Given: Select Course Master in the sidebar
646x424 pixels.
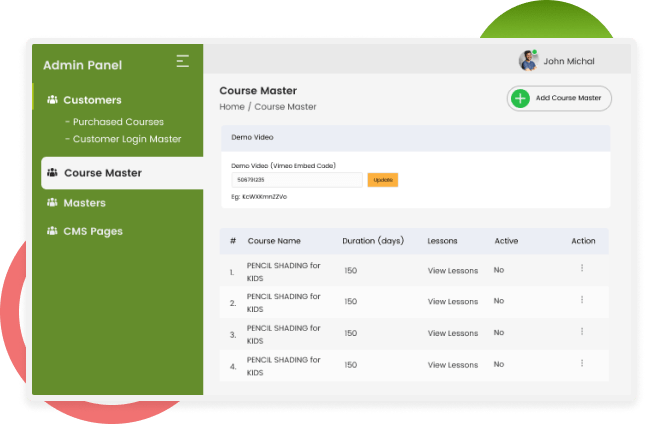Looking at the screenshot, I should [x=122, y=173].
